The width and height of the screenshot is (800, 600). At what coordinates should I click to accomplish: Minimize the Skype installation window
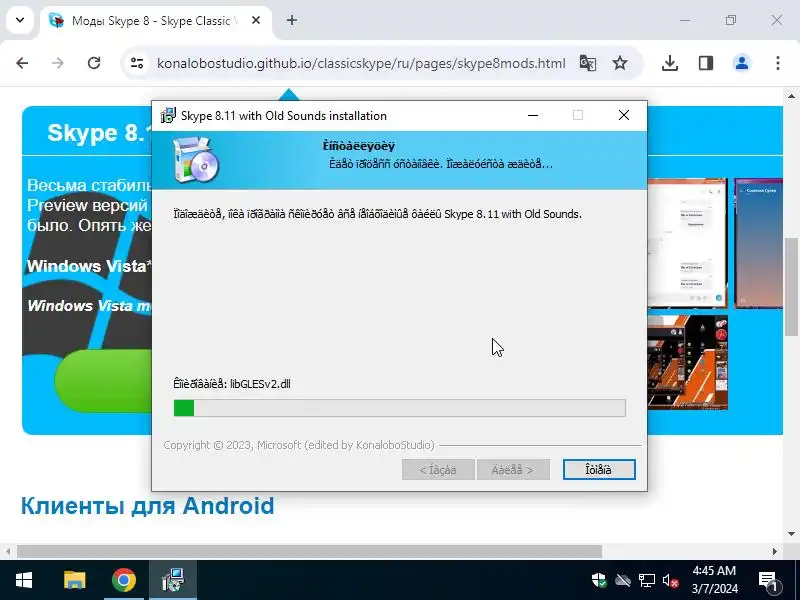(533, 115)
